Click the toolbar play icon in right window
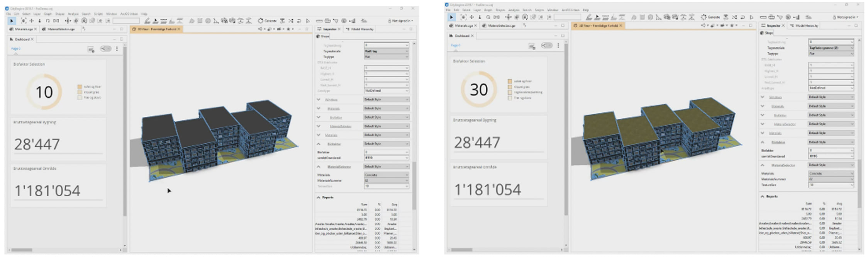This screenshot has width=868, height=262. click(751, 17)
